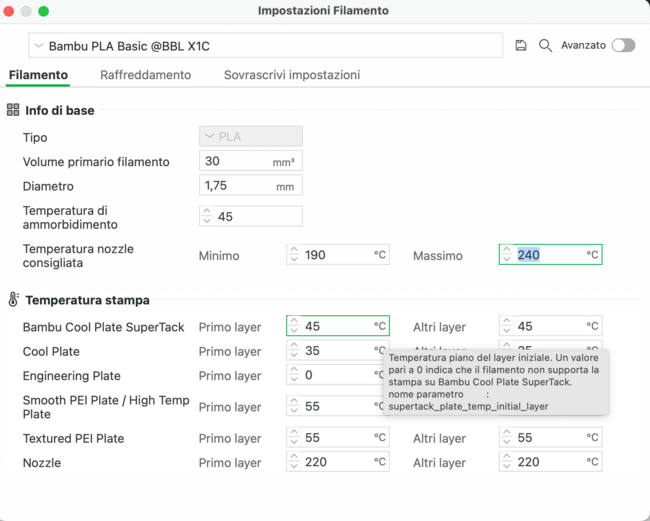Click the search magnifier icon
Screen dimensions: 650x521
pos(545,46)
